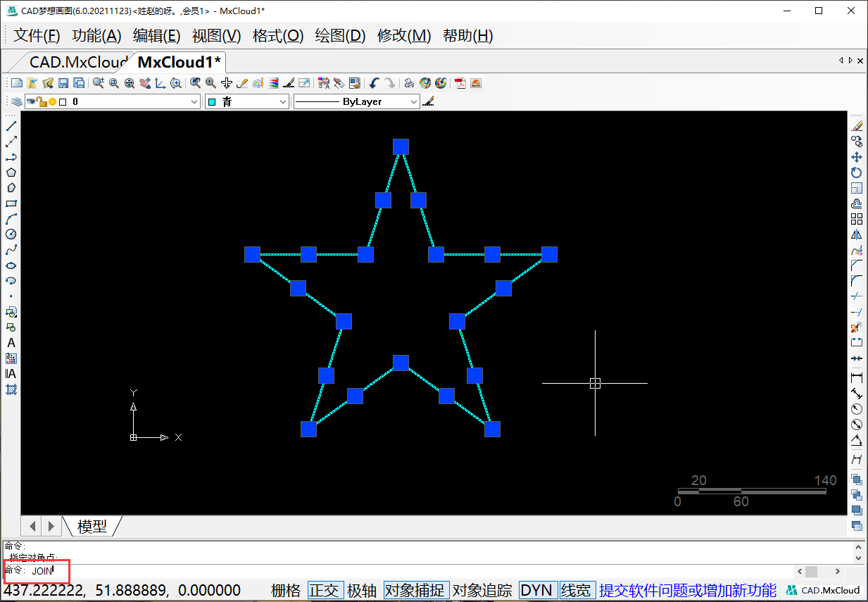The width and height of the screenshot is (868, 602).
Task: Click the Undo arrow icon
Action: 374,83
